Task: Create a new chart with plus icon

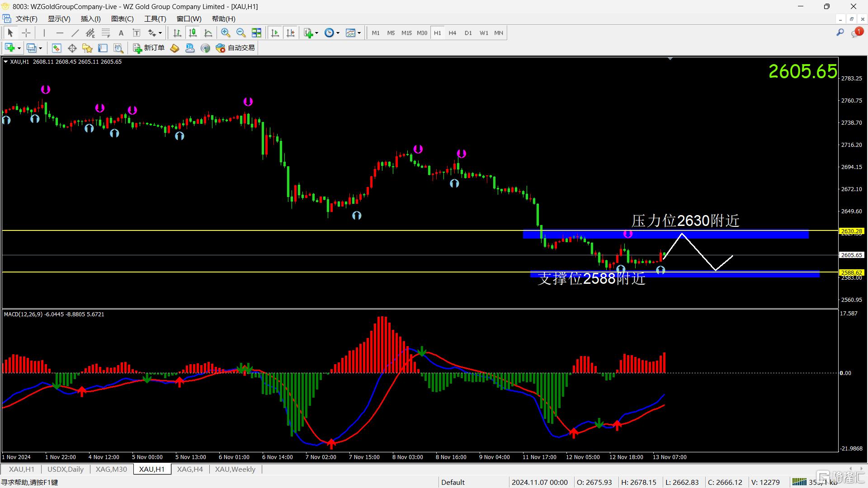Action: pyautogui.click(x=9, y=48)
